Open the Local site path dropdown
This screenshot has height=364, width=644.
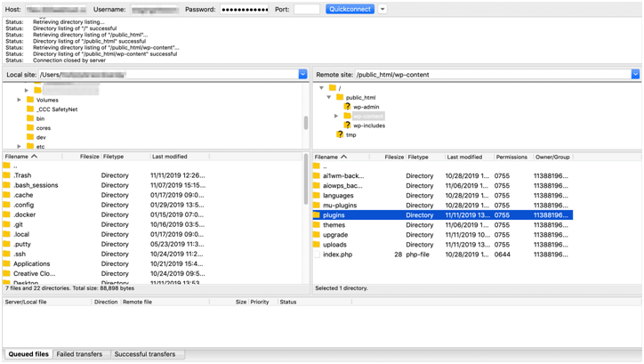pos(302,75)
